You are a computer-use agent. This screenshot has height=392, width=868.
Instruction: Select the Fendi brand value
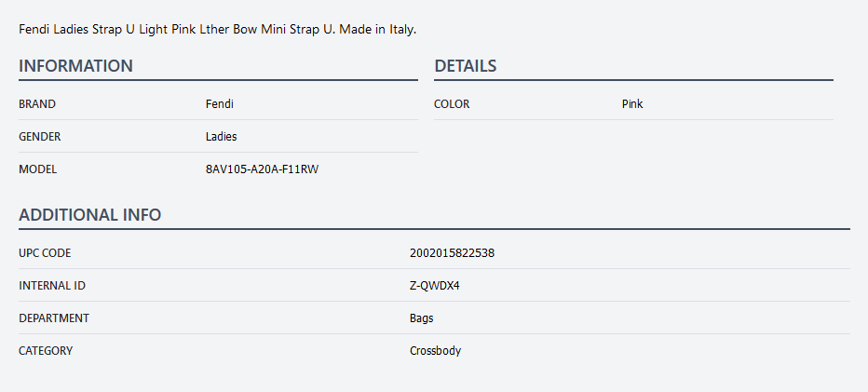220,104
